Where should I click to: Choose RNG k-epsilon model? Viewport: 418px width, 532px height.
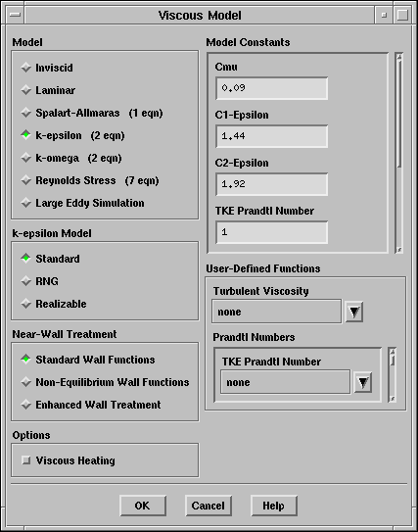pyautogui.click(x=39, y=281)
